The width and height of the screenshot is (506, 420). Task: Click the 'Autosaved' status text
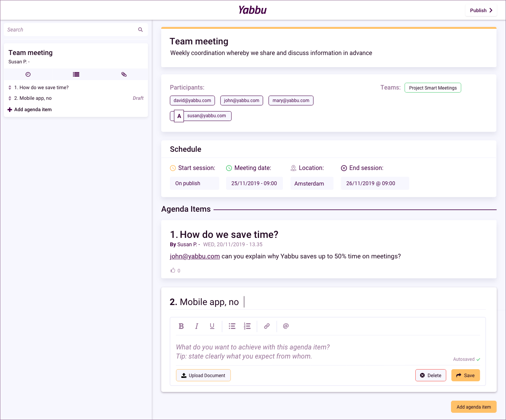click(x=464, y=359)
